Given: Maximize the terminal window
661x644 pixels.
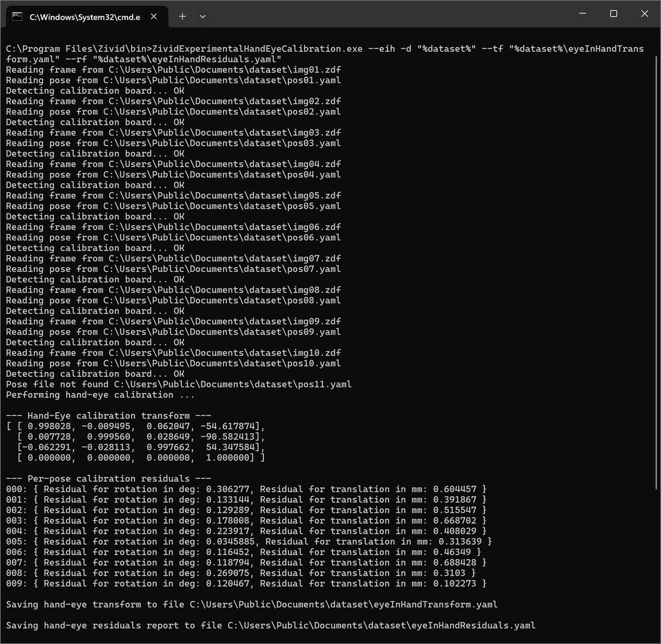Looking at the screenshot, I should [x=613, y=14].
